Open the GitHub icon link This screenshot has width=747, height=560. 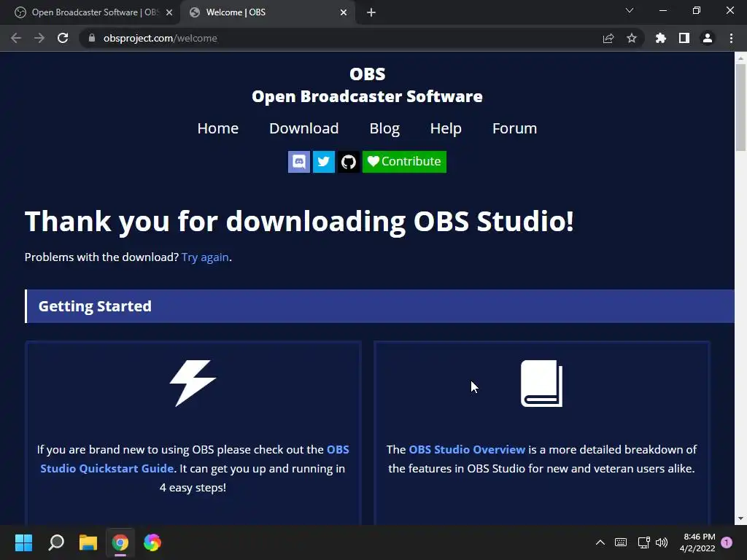click(x=349, y=162)
